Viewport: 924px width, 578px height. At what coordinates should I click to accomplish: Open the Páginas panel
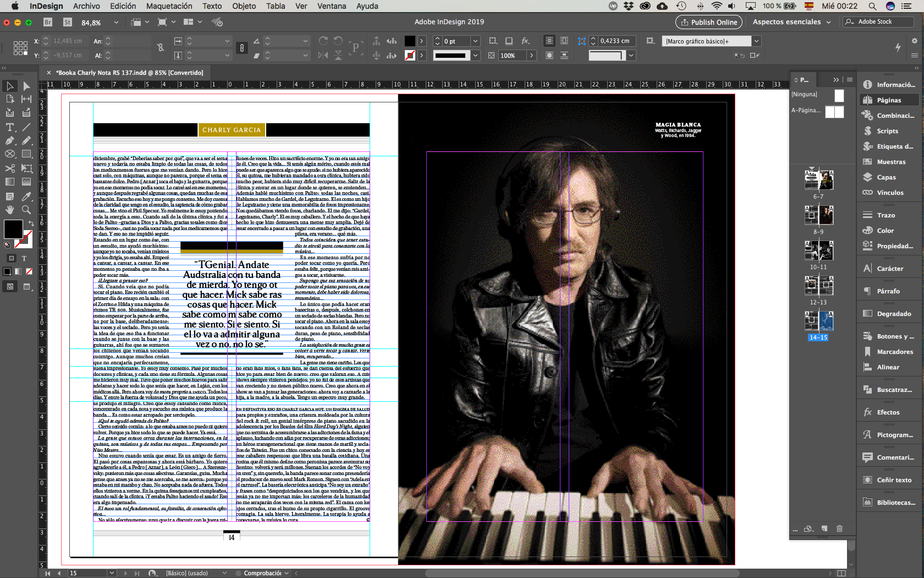[x=888, y=100]
